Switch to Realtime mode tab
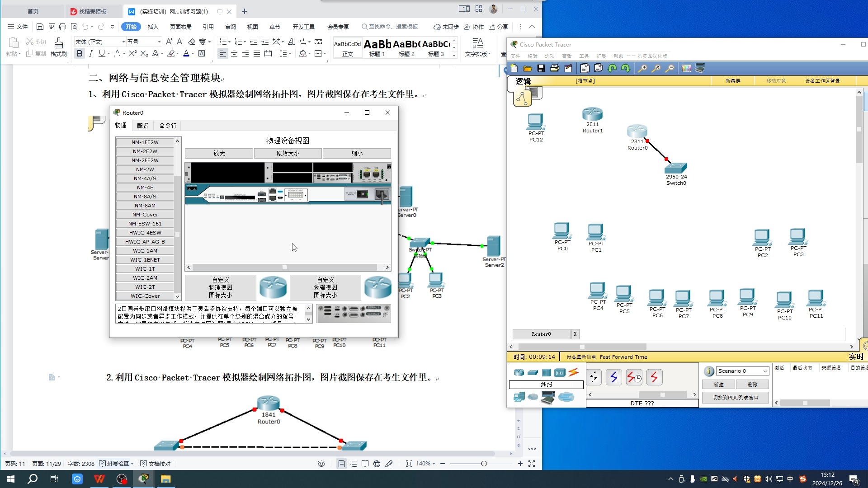Image resolution: width=868 pixels, height=488 pixels. pyautogui.click(x=856, y=357)
